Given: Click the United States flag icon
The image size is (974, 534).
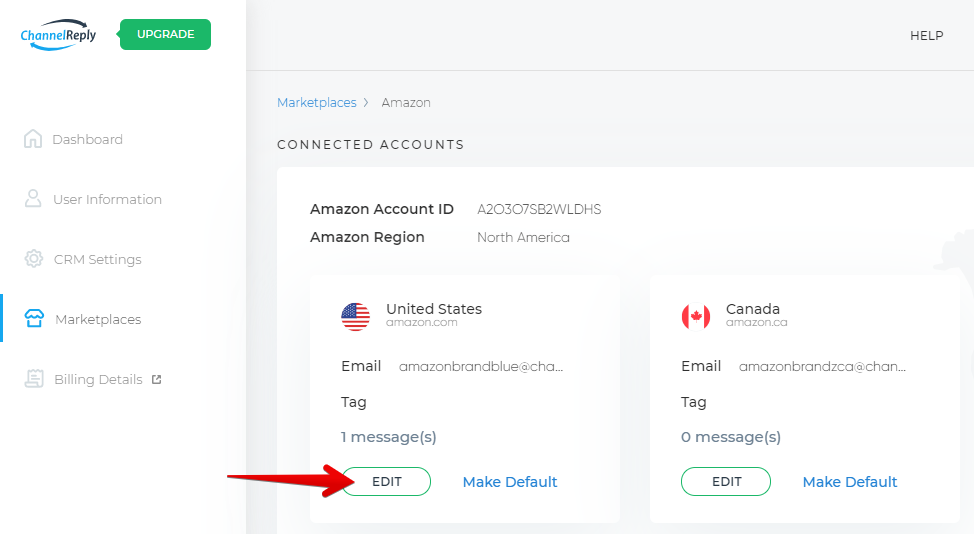Looking at the screenshot, I should [x=355, y=317].
